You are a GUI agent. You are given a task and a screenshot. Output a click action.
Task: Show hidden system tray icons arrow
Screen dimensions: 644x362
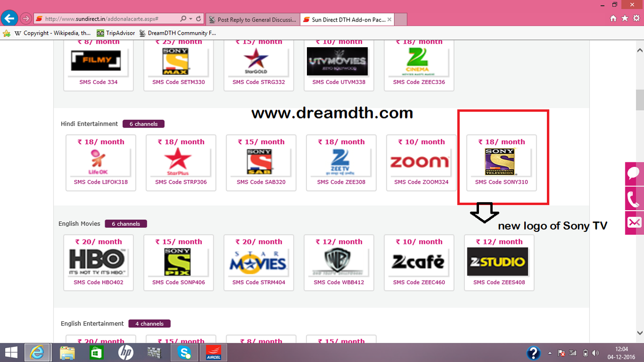549,353
